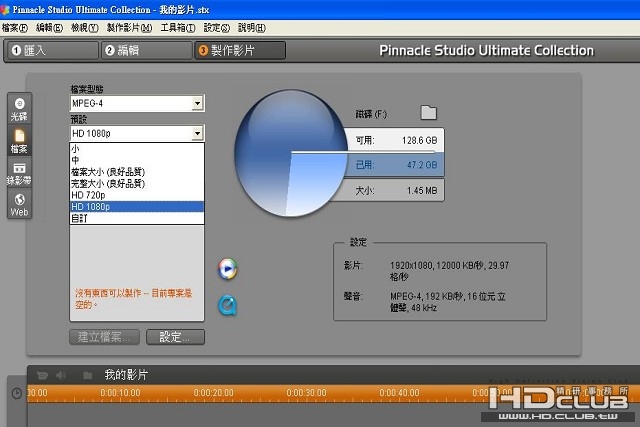Click the 設定 settings button

click(x=176, y=337)
